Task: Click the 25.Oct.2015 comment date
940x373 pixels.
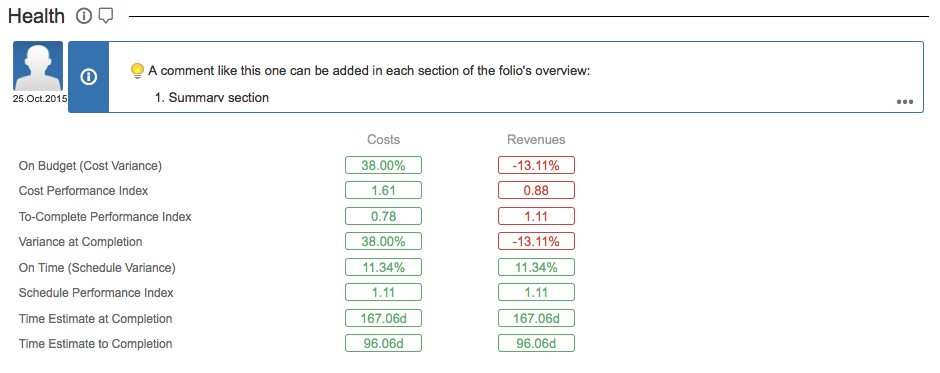Action: pyautogui.click(x=40, y=99)
